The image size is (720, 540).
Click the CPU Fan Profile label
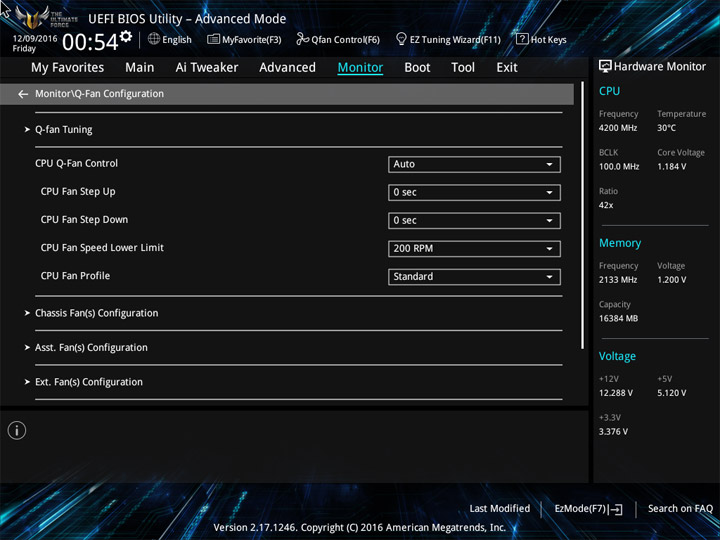click(75, 276)
